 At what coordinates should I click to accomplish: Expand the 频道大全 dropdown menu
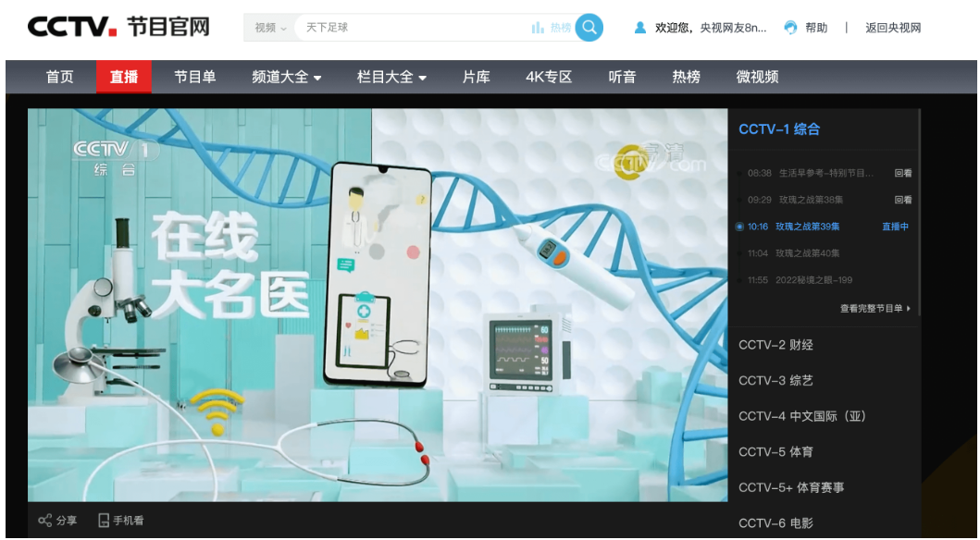point(286,77)
